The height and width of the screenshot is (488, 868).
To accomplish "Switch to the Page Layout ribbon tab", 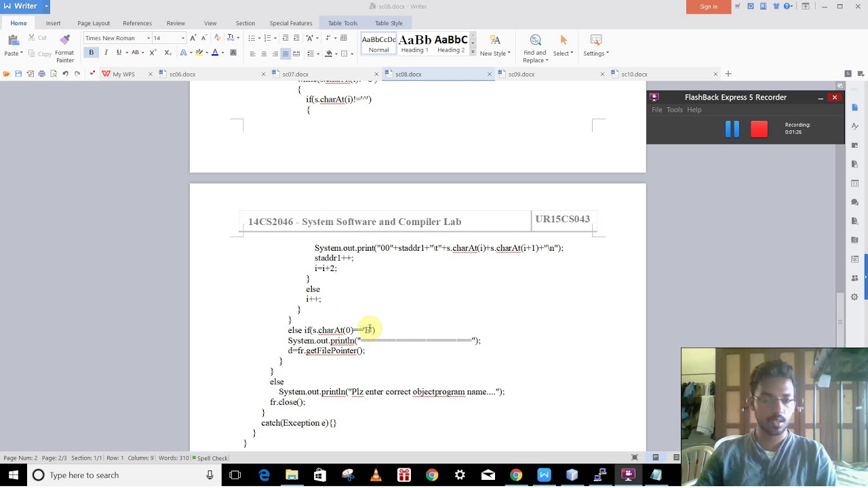I will [x=94, y=23].
